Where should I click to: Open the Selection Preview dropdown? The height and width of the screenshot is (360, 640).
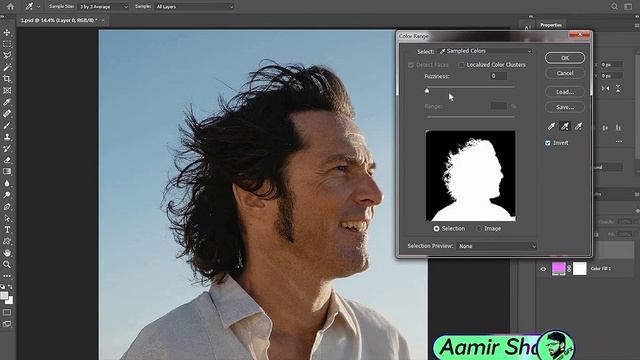(x=496, y=246)
